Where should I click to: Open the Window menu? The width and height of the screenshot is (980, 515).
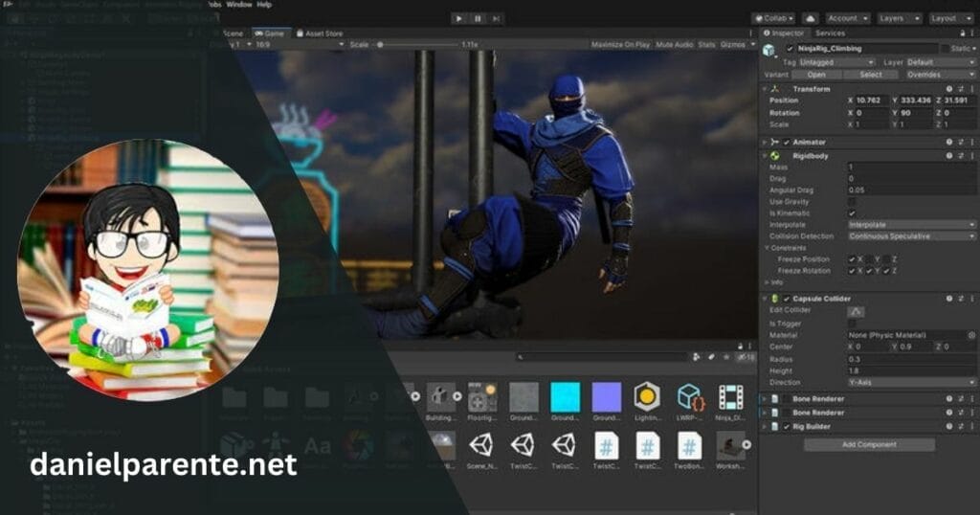tap(238, 5)
